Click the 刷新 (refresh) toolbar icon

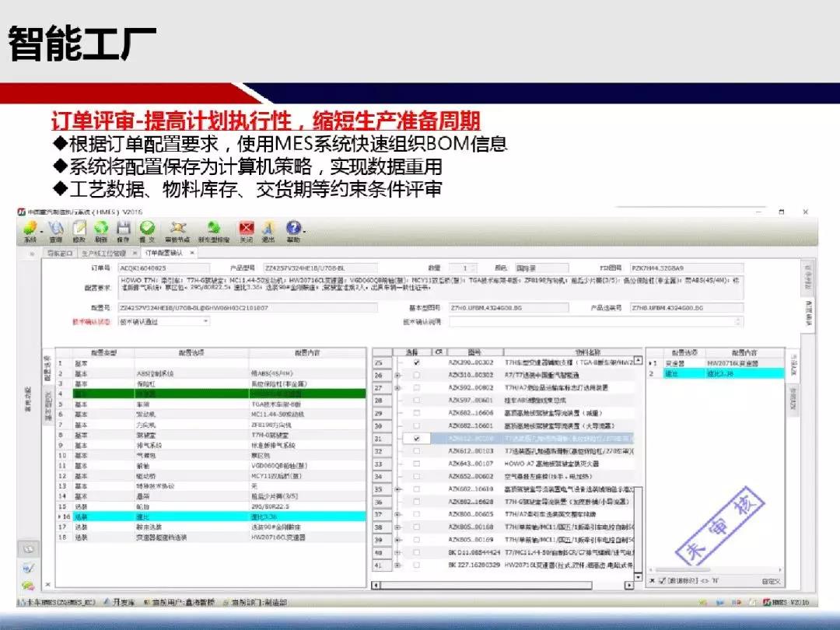[x=101, y=228]
